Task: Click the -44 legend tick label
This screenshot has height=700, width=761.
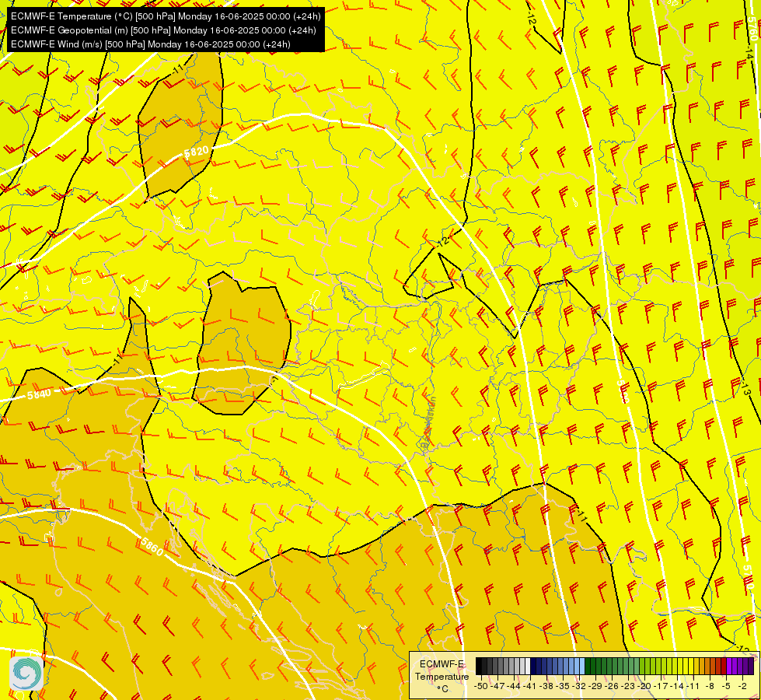Action: [x=514, y=686]
